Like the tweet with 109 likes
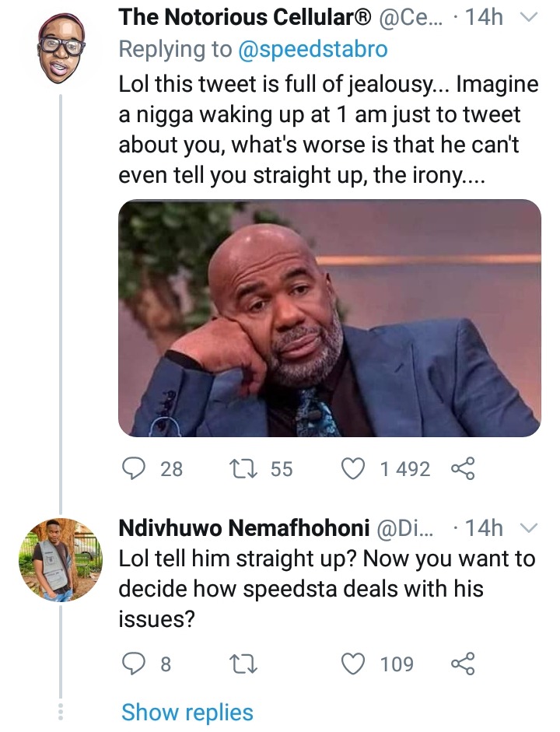The height and width of the screenshot is (732, 560). (353, 664)
